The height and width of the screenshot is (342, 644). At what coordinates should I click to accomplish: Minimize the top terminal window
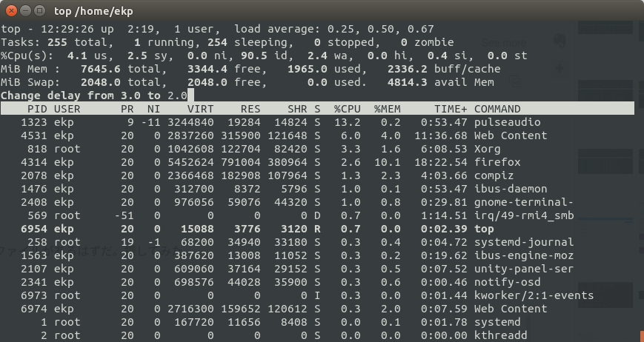tap(25, 10)
